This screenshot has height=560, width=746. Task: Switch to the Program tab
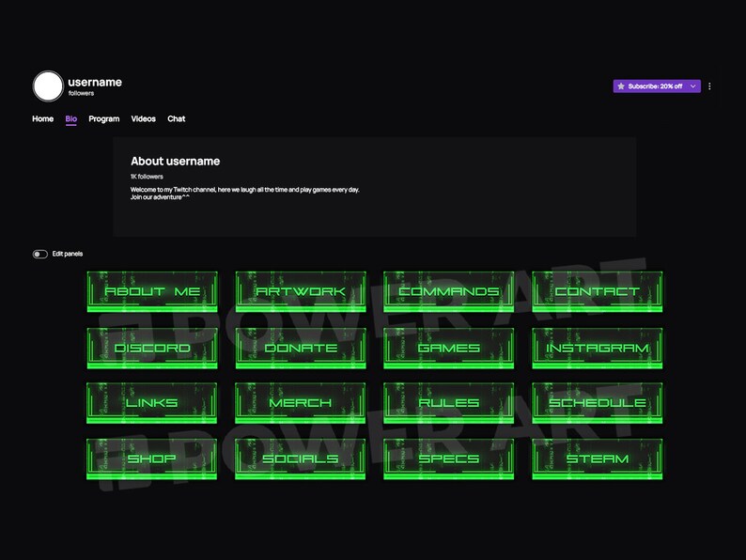tap(103, 119)
